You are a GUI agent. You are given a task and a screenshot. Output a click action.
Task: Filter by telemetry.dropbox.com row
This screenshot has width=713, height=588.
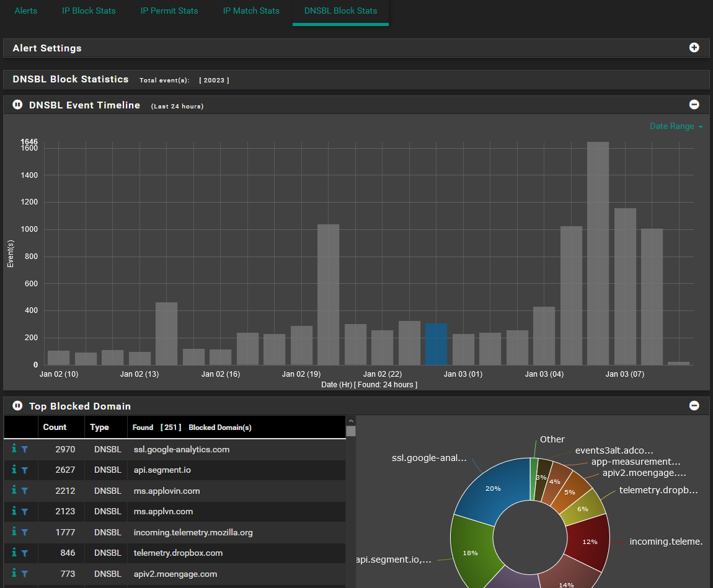tap(25, 553)
